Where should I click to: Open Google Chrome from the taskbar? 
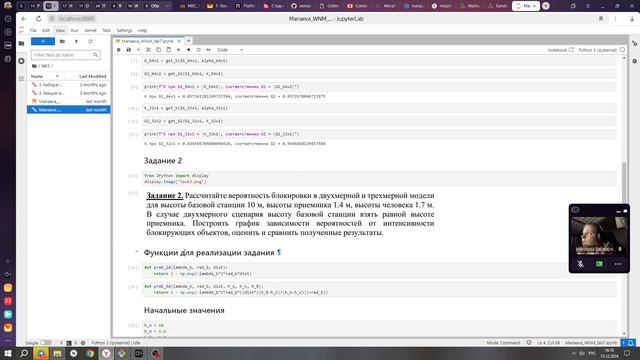[90, 353]
